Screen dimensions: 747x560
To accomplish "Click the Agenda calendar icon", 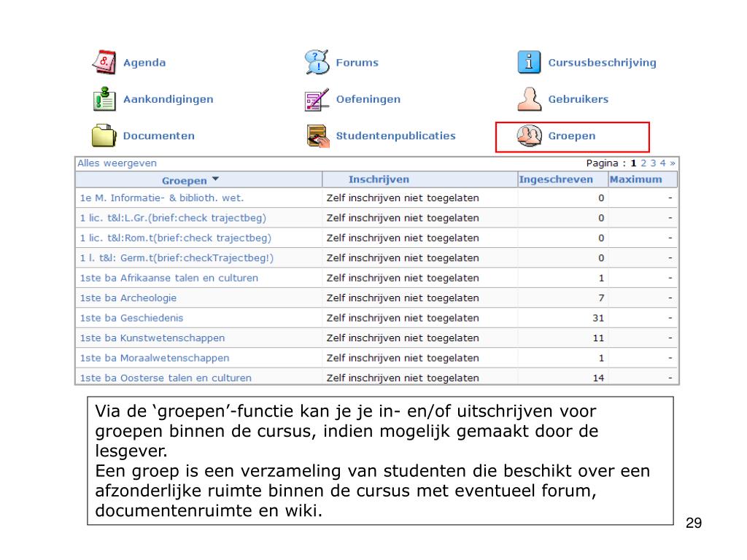I will click(x=104, y=63).
